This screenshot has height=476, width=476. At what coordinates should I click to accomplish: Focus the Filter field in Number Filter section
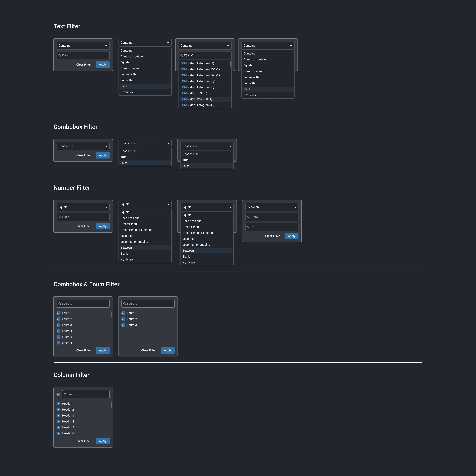[83, 217]
